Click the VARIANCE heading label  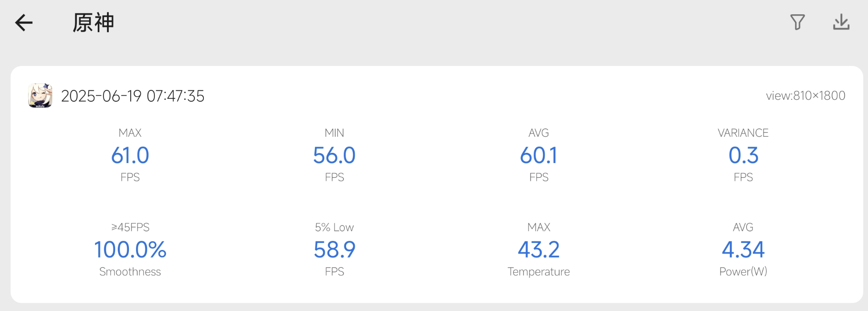[743, 133]
